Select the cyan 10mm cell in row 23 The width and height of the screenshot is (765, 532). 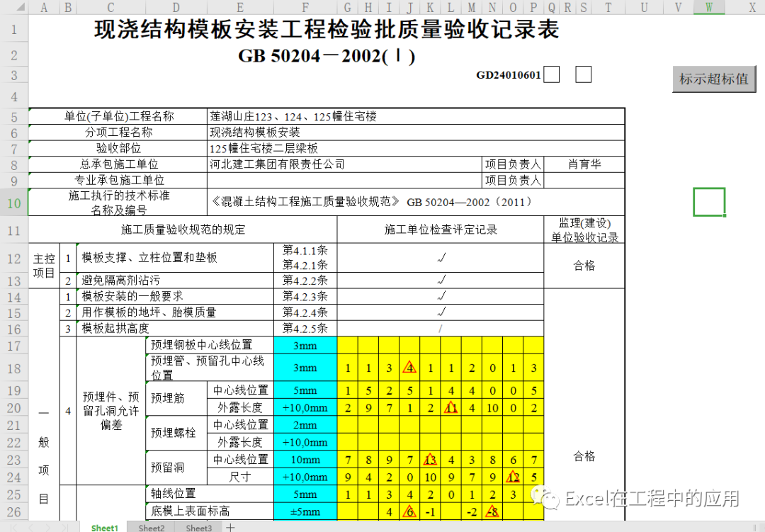[305, 460]
